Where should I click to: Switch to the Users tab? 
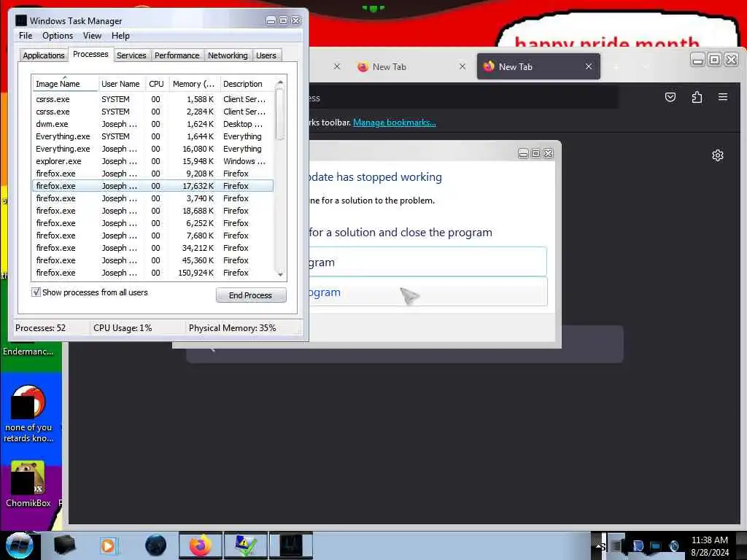tap(266, 55)
